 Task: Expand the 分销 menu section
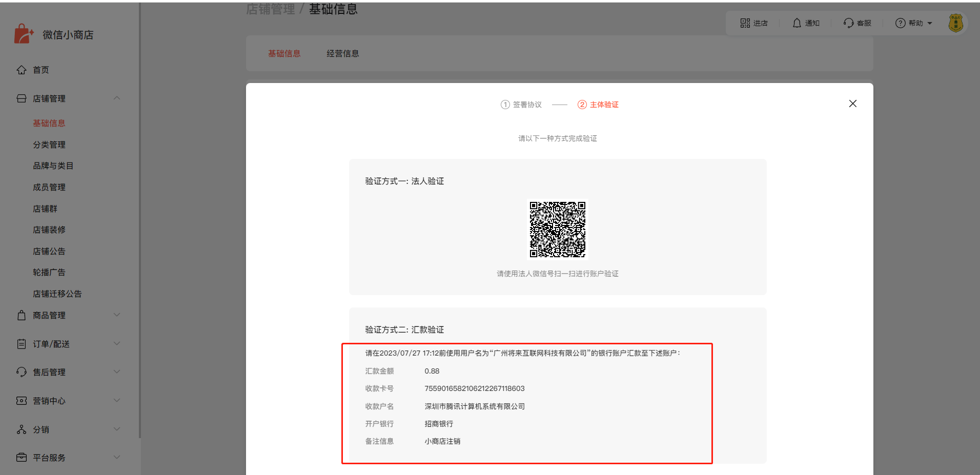coord(117,429)
